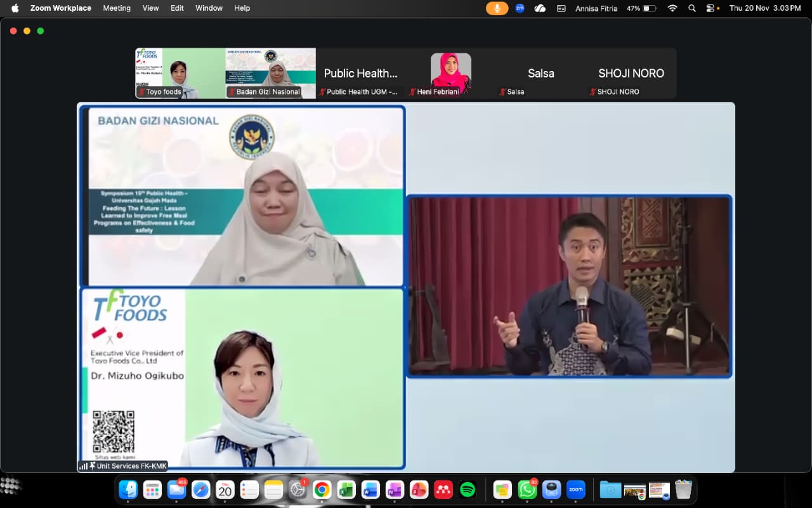Click the Zoom icon in the Dock
The image size is (812, 508).
coord(575,490)
